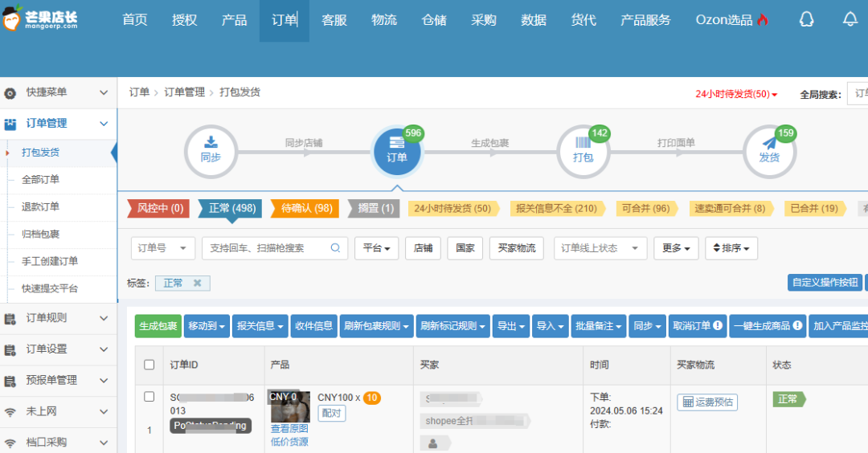Click the 快捷菜单 gear icon

(10, 93)
